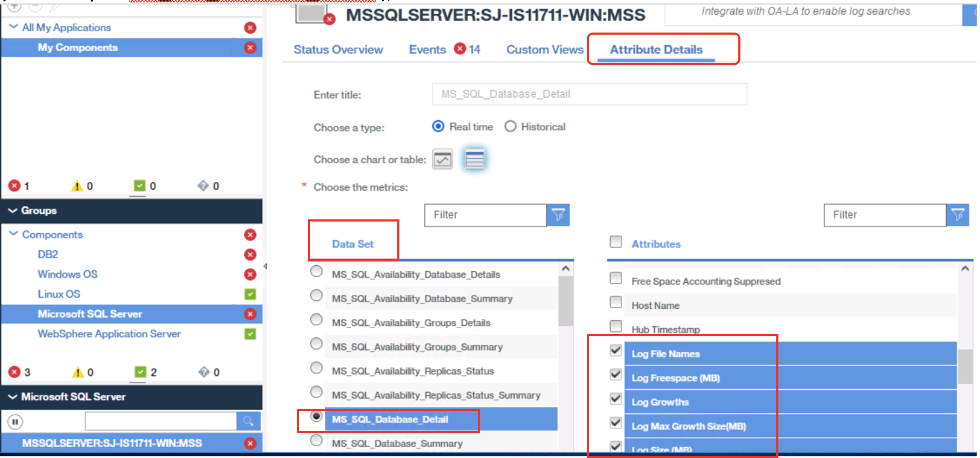Select MS_SQL_Availability_Groups_Summary radio button
This screenshot has width=980, height=458.
pos(316,344)
